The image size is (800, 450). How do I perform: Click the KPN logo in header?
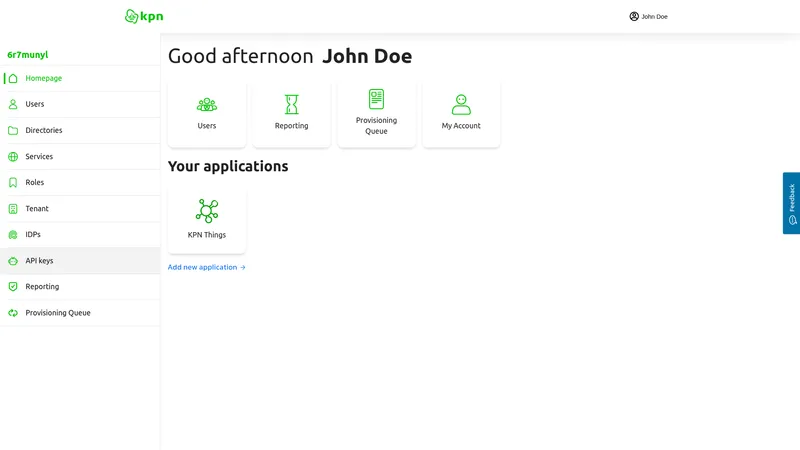coord(144,16)
